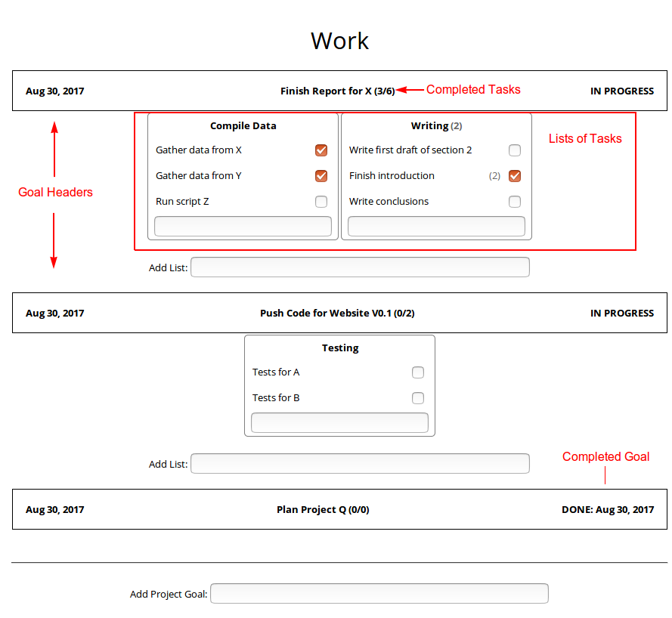Check off Write first draft of section 2

click(515, 150)
